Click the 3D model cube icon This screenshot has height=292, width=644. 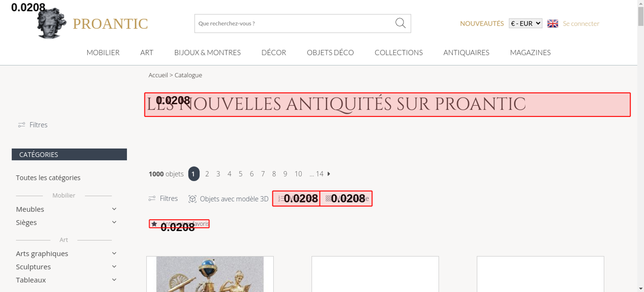point(192,199)
